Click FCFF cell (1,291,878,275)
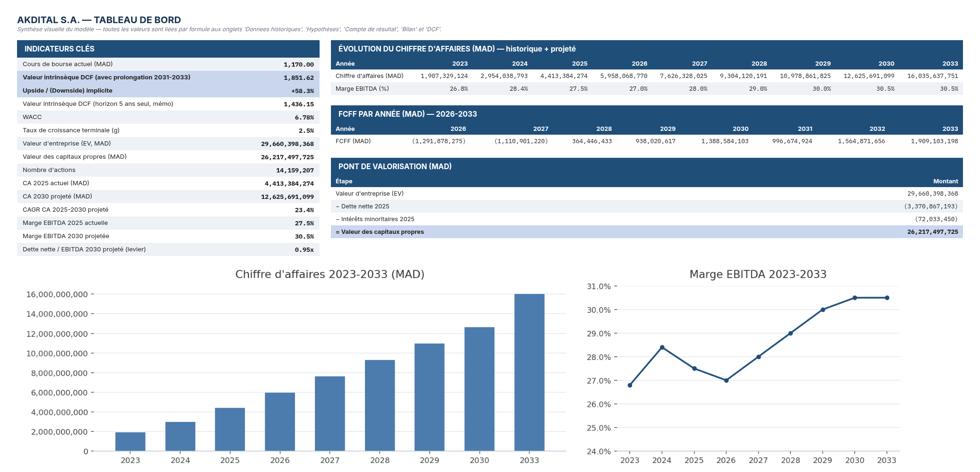This screenshot has height=472, width=980. [439, 141]
